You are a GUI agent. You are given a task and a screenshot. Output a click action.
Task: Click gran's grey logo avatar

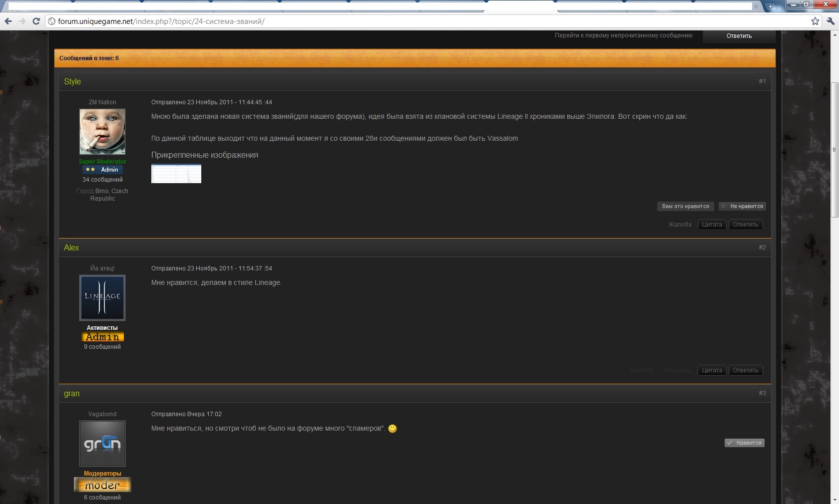[102, 444]
